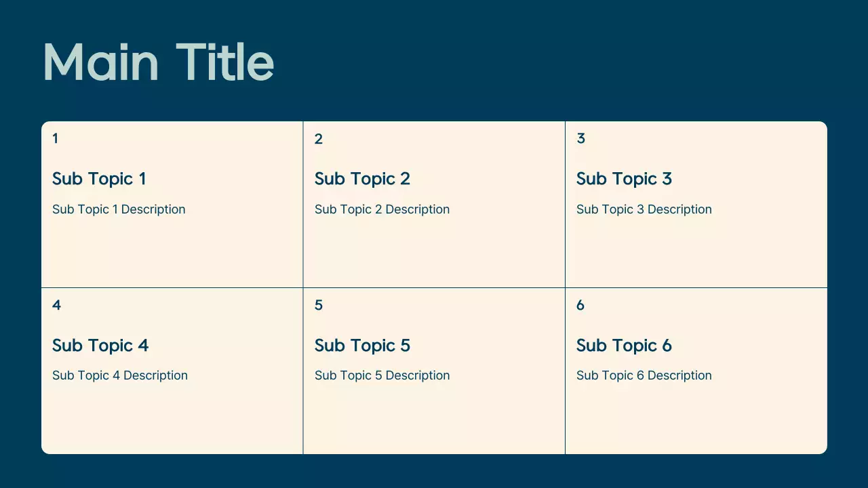Click the Sub Topic 5 Description text
This screenshot has width=868, height=488.
(x=382, y=375)
